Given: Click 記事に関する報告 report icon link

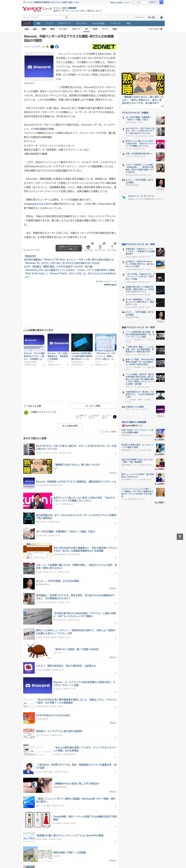Looking at the screenshot, I should 32,250.
